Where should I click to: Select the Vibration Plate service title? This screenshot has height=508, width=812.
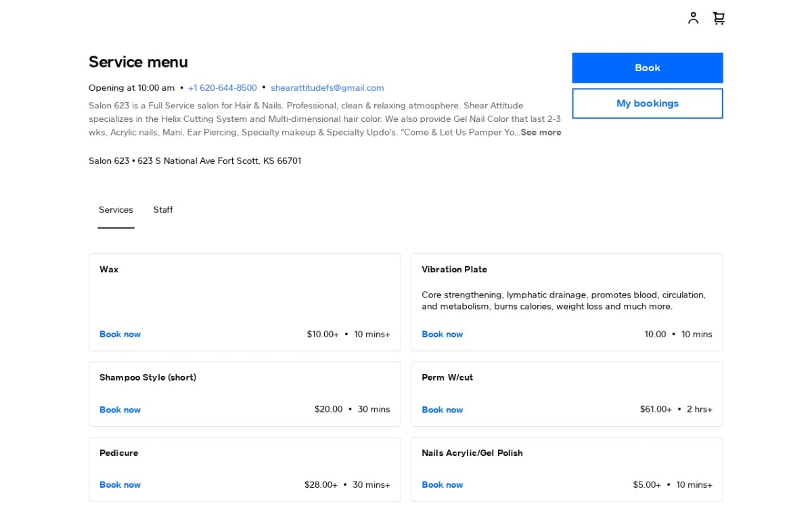click(454, 270)
